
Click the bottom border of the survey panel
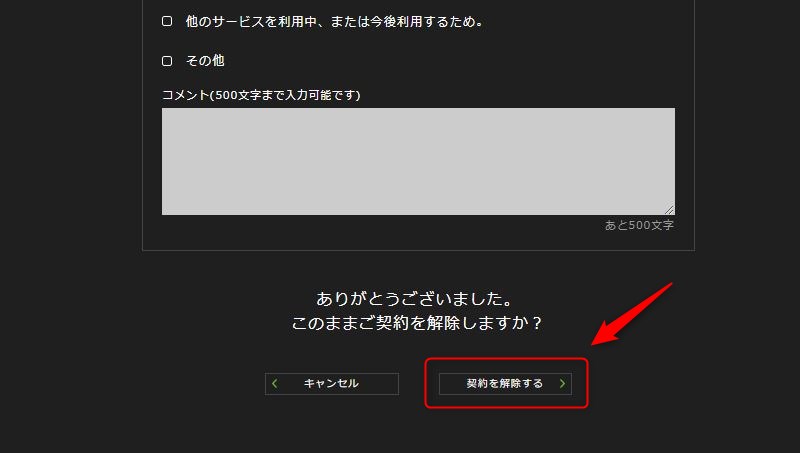coord(418,250)
